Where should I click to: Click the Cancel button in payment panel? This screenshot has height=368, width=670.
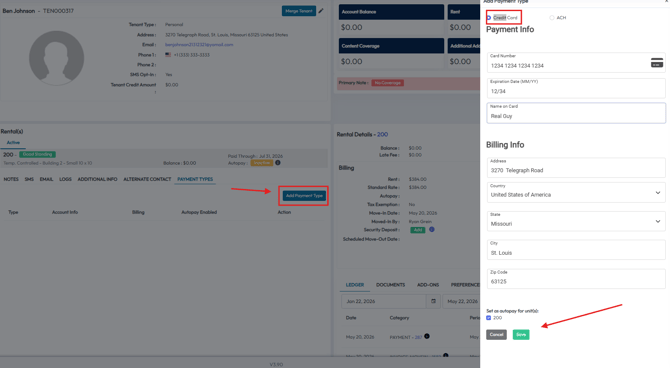(497, 334)
